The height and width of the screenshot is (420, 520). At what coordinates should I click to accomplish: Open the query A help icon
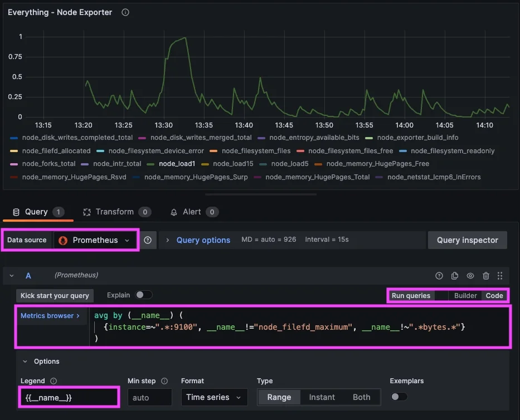tap(439, 275)
